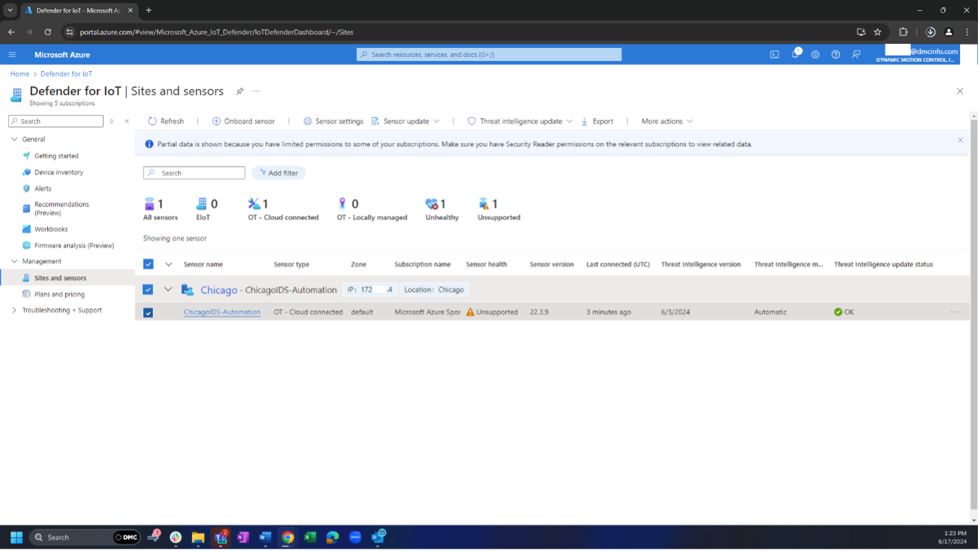The height and width of the screenshot is (552, 980).
Task: Open Device inventory
Action: [x=59, y=173]
